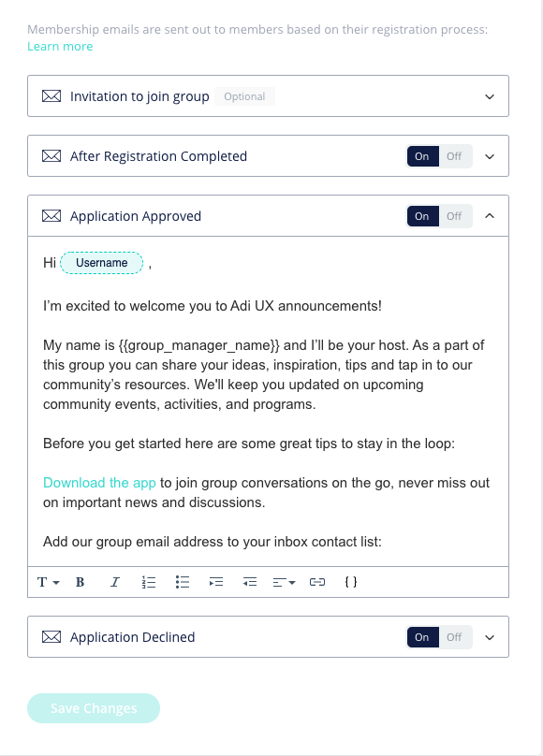
Task: Collapse the Application Approved section
Action: (490, 216)
